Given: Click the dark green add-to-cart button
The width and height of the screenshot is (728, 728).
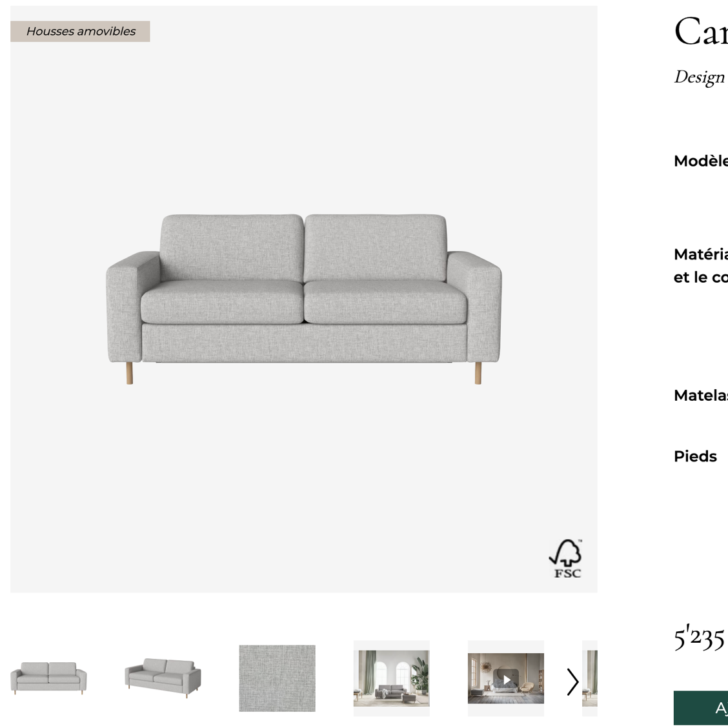Looking at the screenshot, I should click(701, 708).
